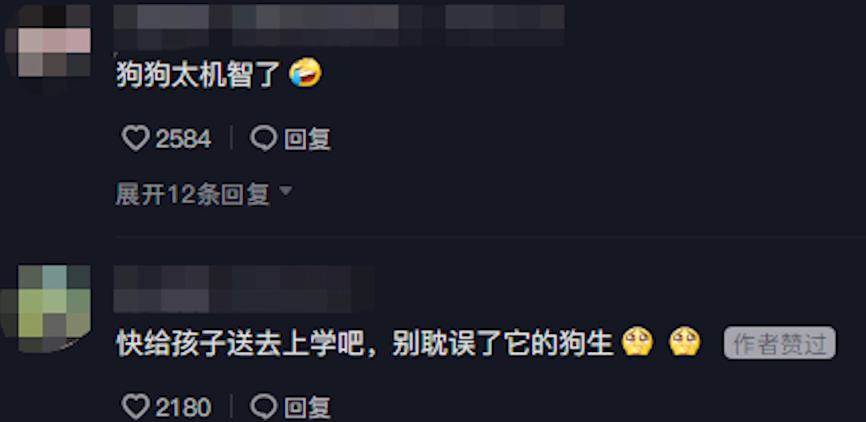Like the comment with 2584 likes
Viewport: 866px width, 422px height.
coord(135,138)
